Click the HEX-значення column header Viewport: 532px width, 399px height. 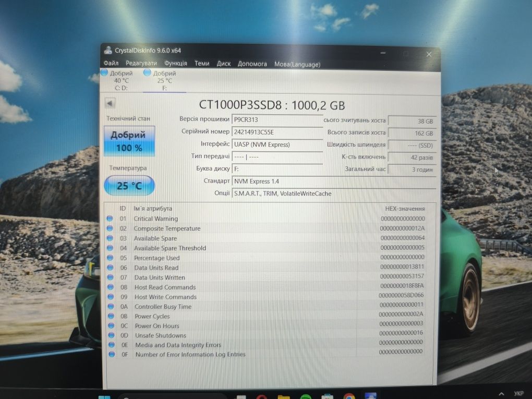[x=405, y=209]
